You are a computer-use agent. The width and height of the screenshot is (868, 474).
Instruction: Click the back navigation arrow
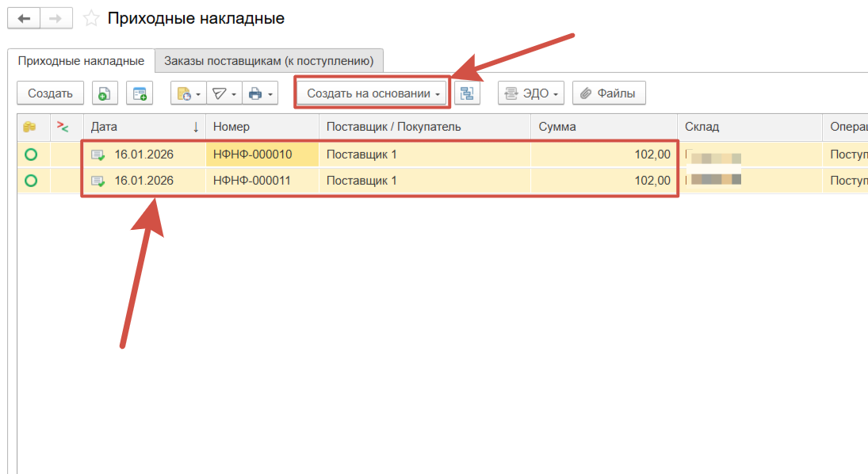24,17
